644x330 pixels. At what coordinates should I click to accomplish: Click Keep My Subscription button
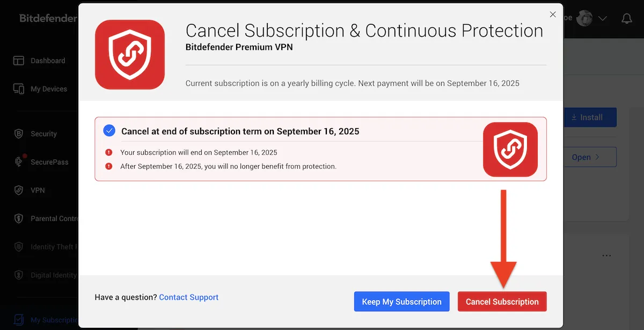[401, 302]
